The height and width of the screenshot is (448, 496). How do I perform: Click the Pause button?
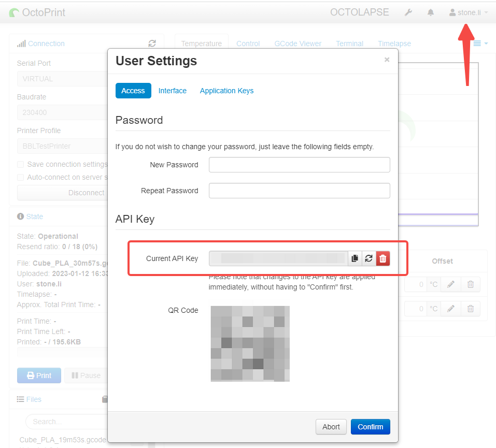coord(86,375)
